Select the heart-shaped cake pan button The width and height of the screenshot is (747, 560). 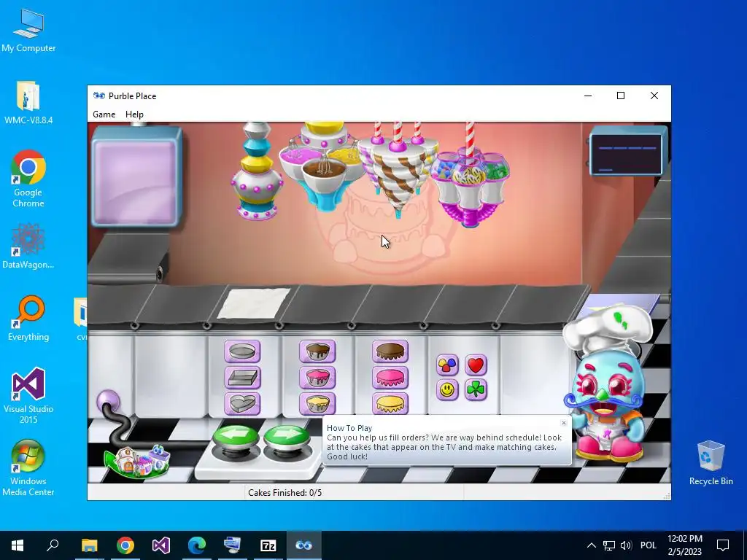click(x=242, y=404)
